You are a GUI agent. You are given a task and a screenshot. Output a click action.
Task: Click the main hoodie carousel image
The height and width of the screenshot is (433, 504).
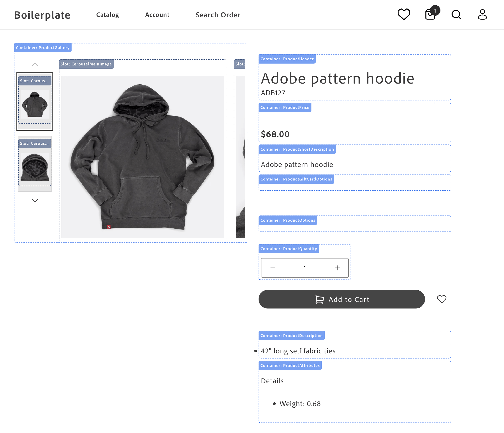(143, 157)
